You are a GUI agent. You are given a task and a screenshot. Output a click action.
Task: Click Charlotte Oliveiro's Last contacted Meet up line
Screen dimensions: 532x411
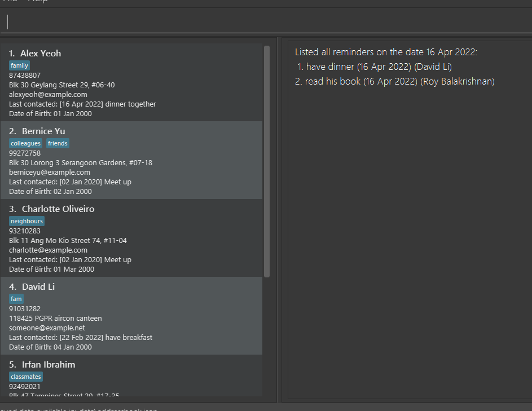pyautogui.click(x=70, y=259)
